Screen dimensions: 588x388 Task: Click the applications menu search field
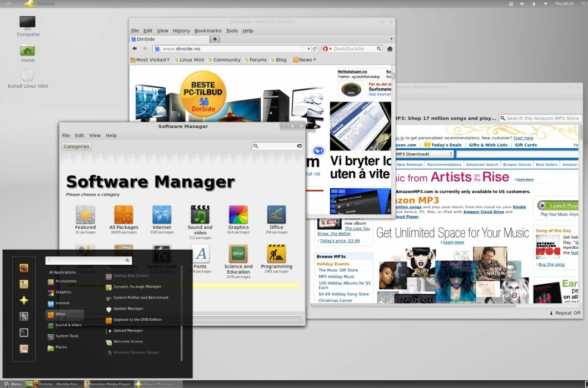[88, 260]
